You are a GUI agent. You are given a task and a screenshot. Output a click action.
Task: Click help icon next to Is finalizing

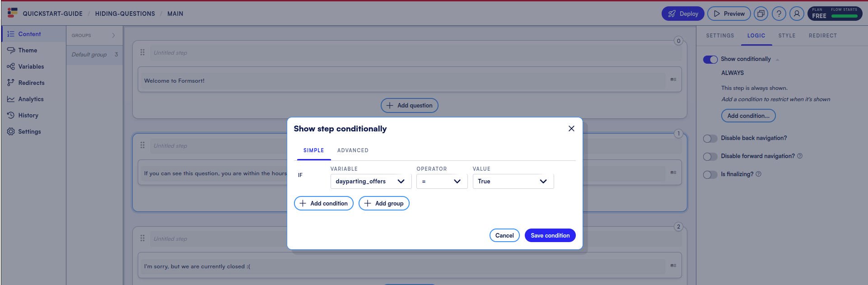(x=758, y=174)
